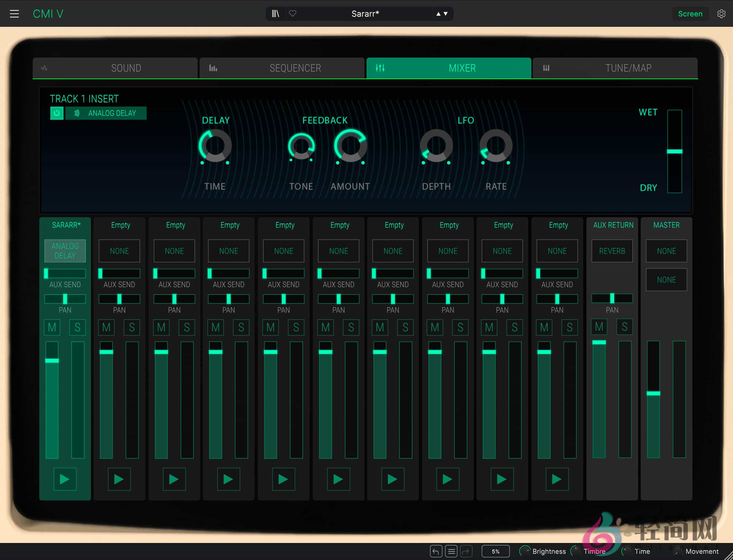
Task: Open the edit history list icon
Action: pos(451,551)
